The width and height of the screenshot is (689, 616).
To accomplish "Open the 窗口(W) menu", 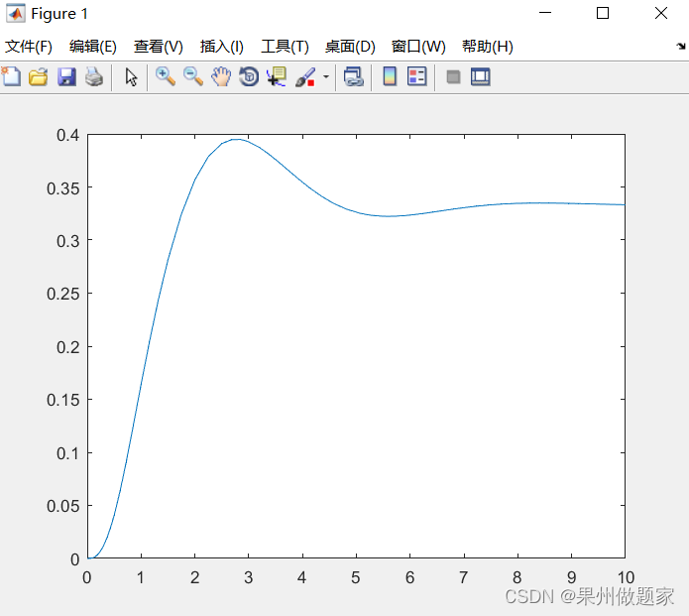I will pyautogui.click(x=418, y=47).
